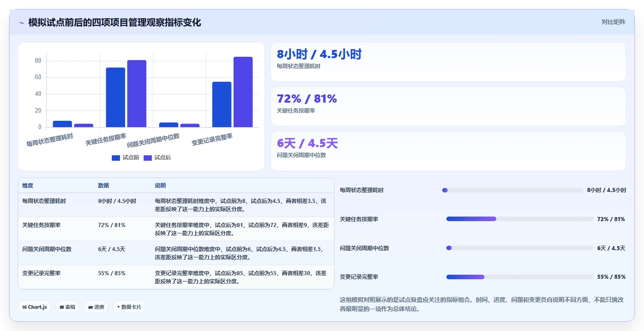Screen dimensions: 644x331
Task: Click the pulse icon beside the dashboard title
Action: click(21, 23)
